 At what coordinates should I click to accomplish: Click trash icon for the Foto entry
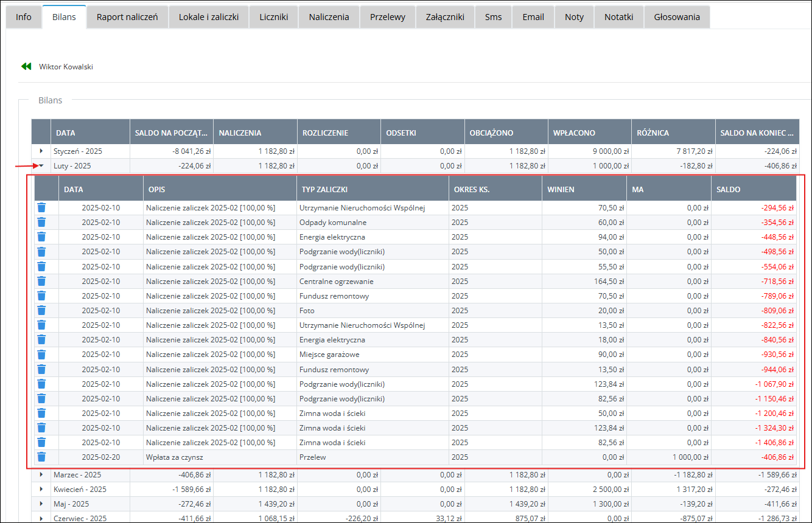pos(41,310)
